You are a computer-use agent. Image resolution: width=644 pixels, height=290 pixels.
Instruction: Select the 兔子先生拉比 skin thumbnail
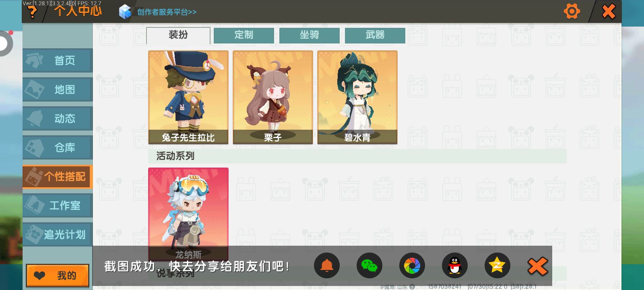click(x=188, y=97)
